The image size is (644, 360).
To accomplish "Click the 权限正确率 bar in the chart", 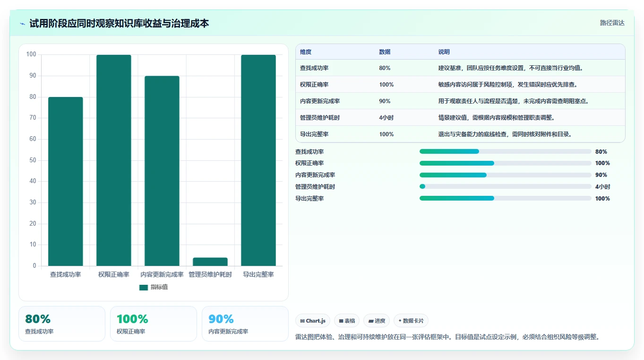I will click(x=114, y=160).
